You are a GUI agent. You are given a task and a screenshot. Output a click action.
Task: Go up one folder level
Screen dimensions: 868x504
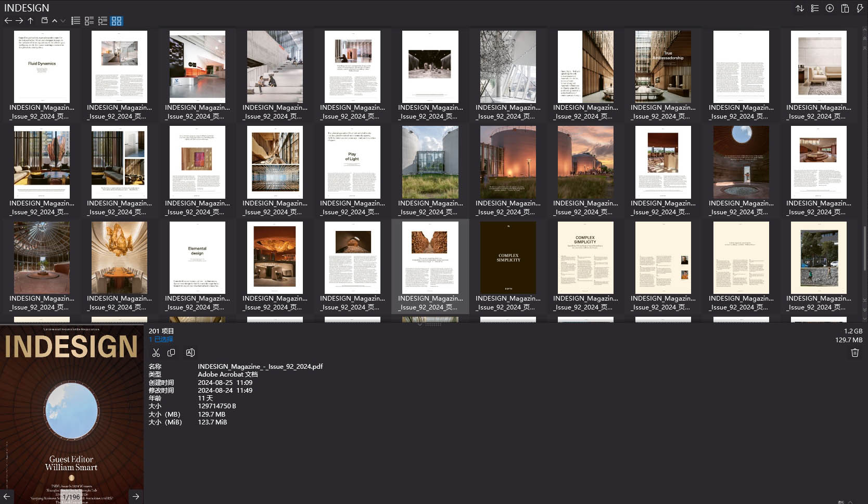pos(31,21)
